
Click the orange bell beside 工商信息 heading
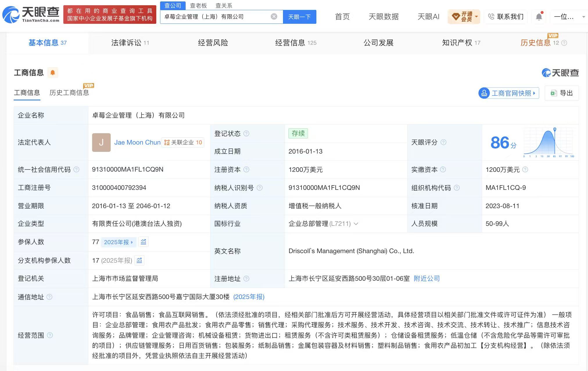pyautogui.click(x=53, y=73)
